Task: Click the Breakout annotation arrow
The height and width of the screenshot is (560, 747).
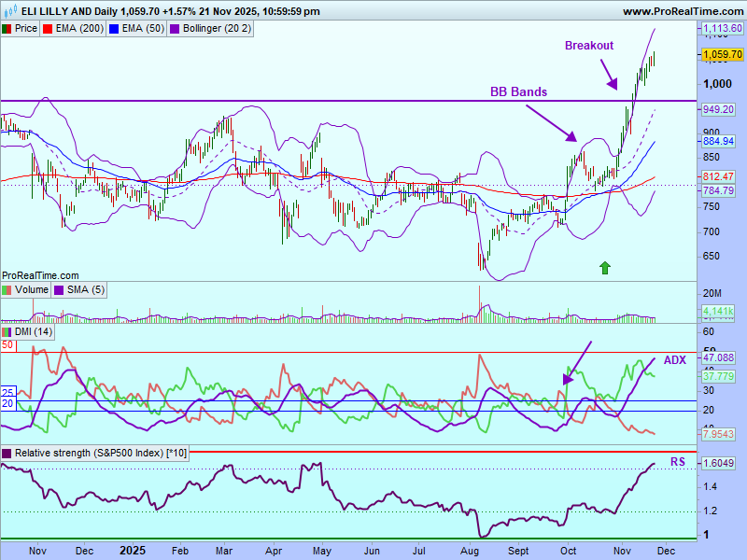Action: point(607,74)
